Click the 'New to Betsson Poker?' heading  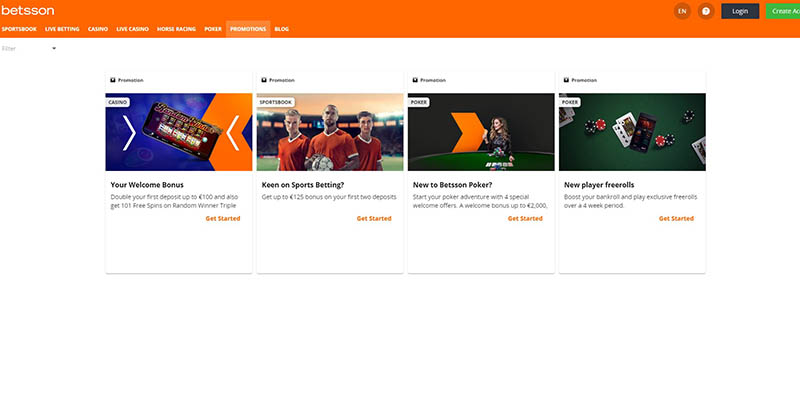click(x=453, y=185)
